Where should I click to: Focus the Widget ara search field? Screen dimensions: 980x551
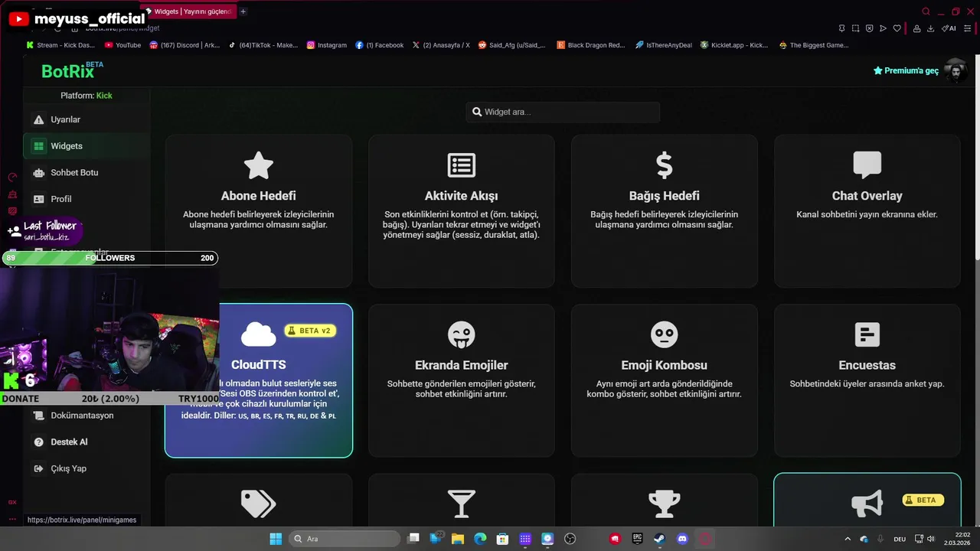[563, 112]
